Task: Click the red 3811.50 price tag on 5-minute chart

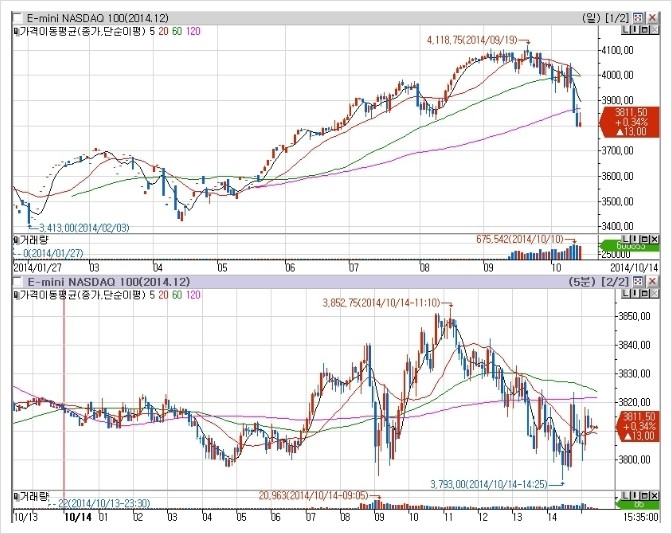Action: coord(637,426)
